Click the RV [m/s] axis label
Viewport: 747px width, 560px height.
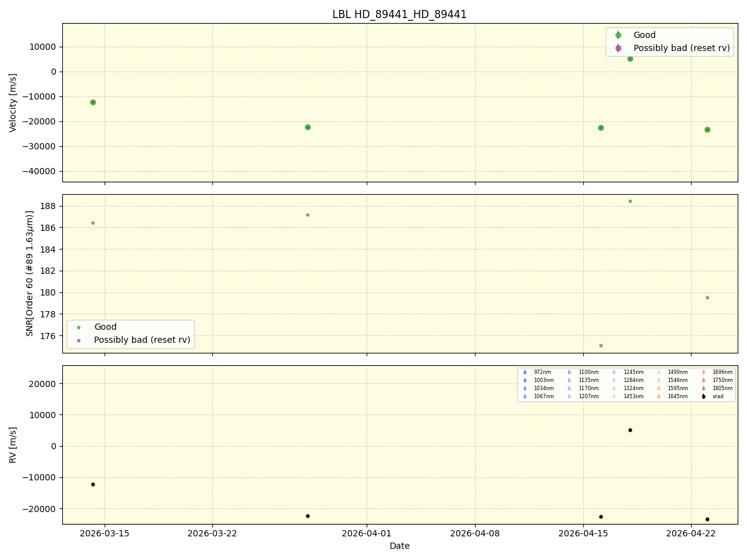13,445
